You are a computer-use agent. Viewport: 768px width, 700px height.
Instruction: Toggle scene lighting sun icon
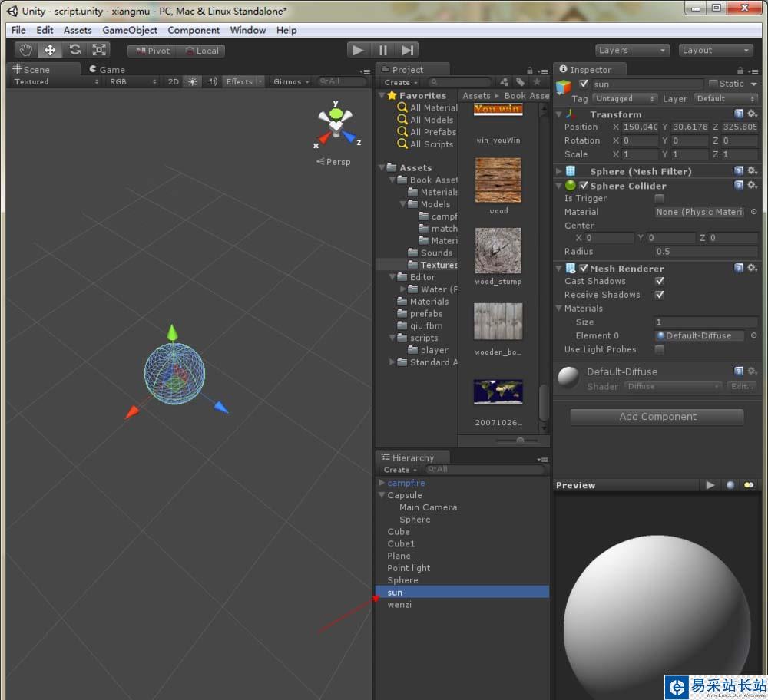click(193, 81)
